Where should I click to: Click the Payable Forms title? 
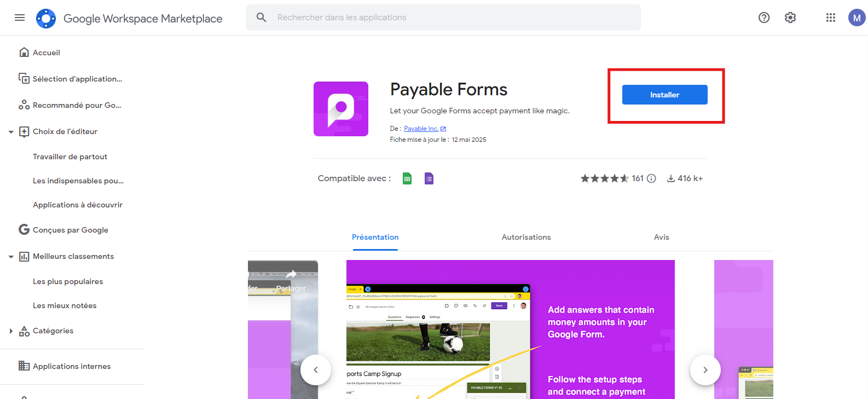click(449, 90)
